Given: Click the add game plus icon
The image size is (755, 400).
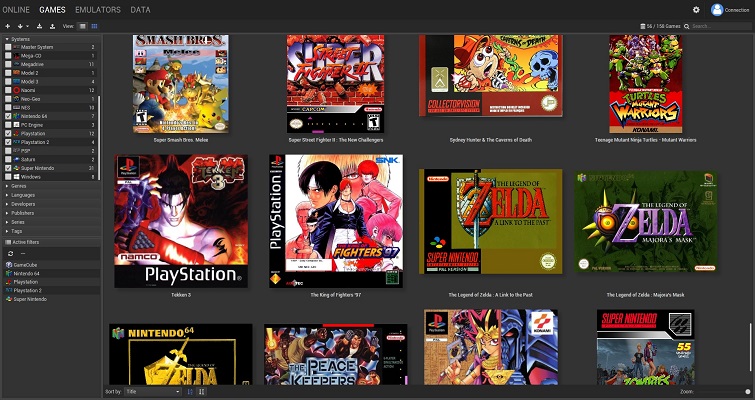Looking at the screenshot, I should tap(7, 26).
